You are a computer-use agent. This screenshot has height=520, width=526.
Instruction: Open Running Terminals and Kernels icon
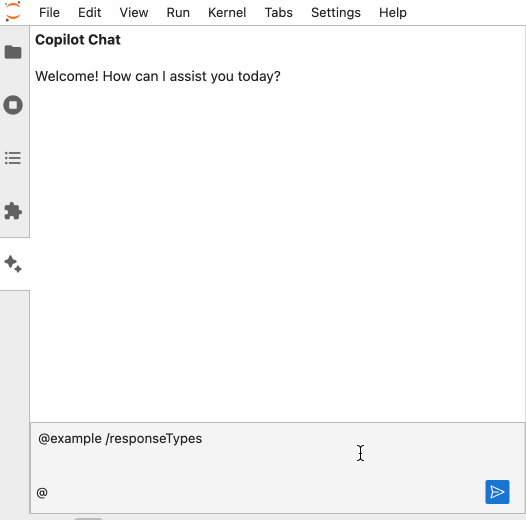[x=13, y=105]
